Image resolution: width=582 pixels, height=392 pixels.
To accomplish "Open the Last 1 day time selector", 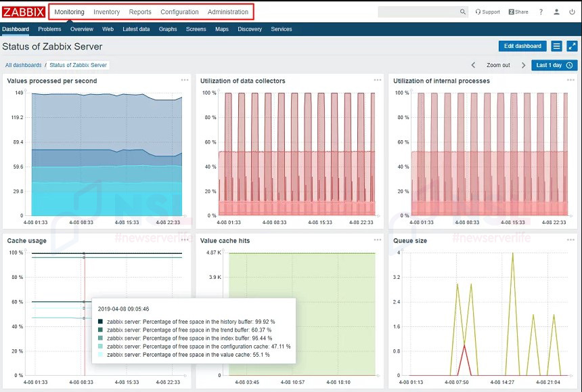I will [x=554, y=65].
